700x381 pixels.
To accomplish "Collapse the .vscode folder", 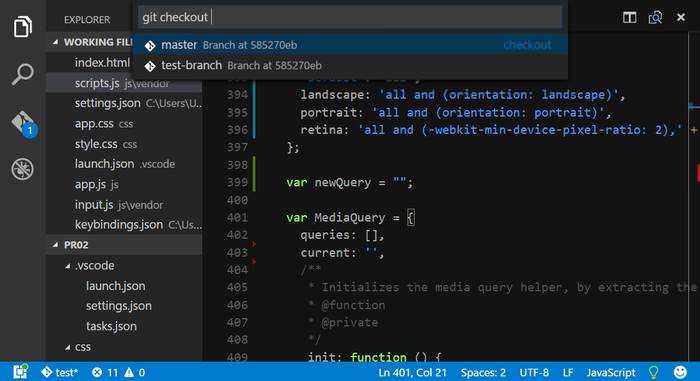I will click(x=67, y=266).
